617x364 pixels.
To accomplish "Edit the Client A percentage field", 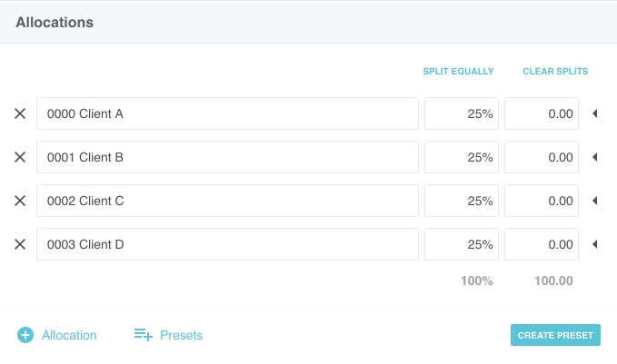I will 462,113.
